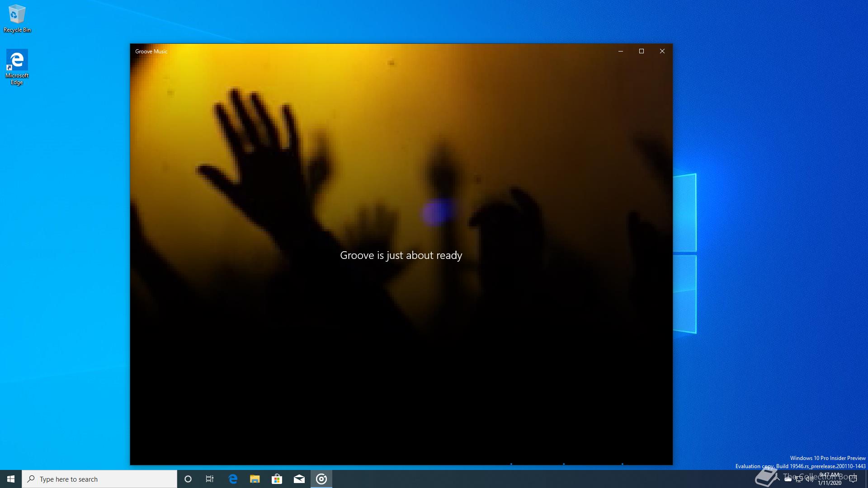Click the 'Type here to search' box

click(x=99, y=479)
